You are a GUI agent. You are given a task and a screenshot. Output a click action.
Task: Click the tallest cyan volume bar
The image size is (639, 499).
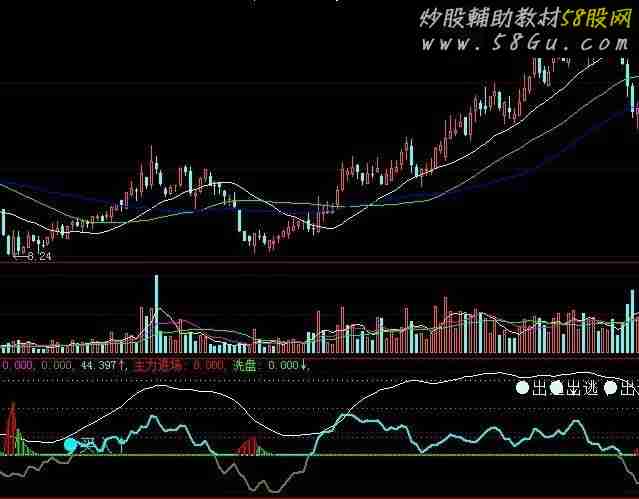(156, 314)
